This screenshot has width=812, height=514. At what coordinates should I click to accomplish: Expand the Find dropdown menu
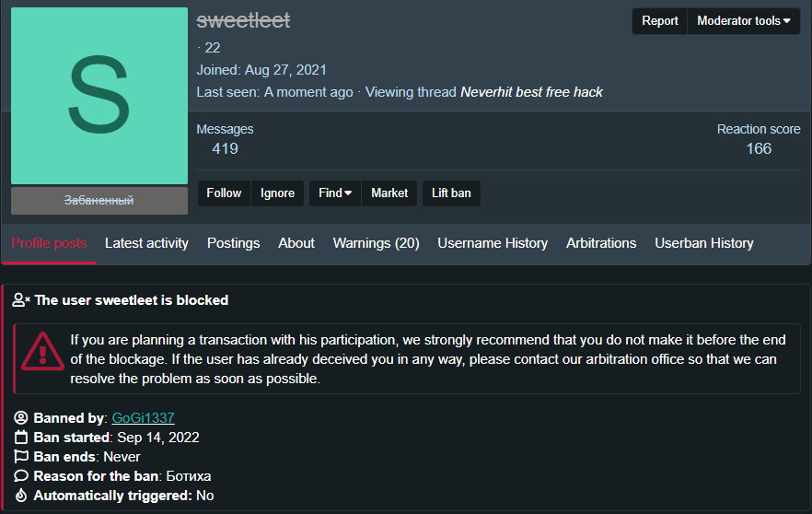coord(335,193)
